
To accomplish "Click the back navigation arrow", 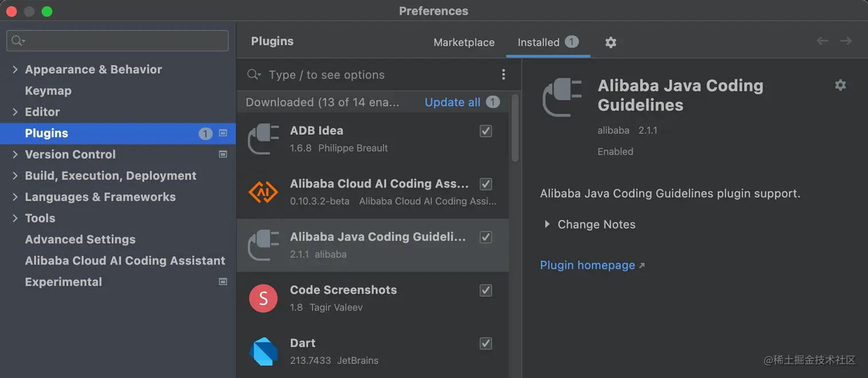I will 822,41.
